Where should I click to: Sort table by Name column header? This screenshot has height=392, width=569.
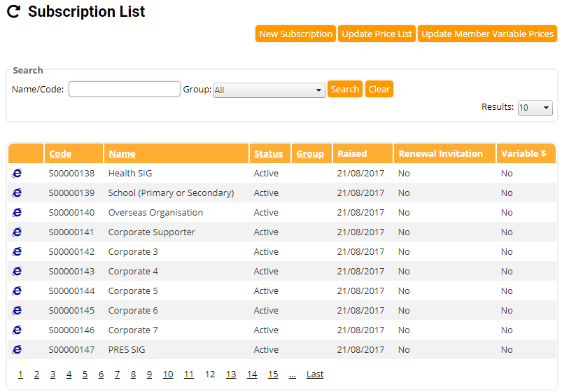(x=122, y=153)
